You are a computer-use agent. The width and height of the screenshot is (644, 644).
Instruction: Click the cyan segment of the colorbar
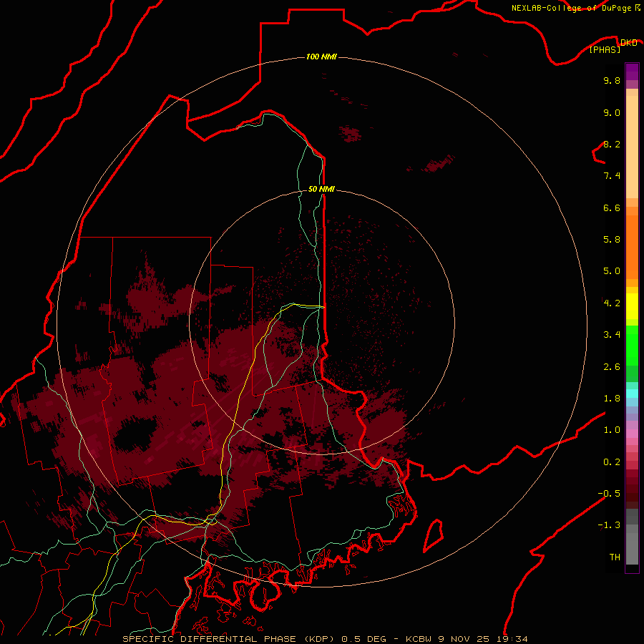pyautogui.click(x=632, y=394)
